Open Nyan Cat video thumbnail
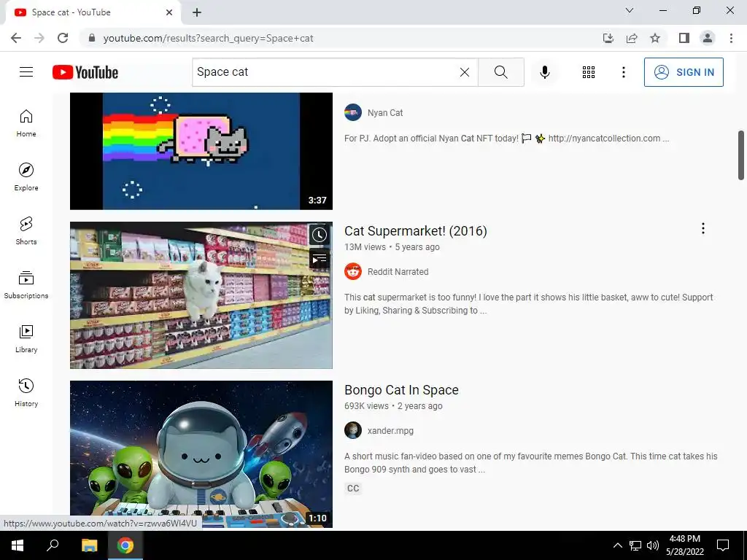Image resolution: width=747 pixels, height=560 pixels. (201, 151)
